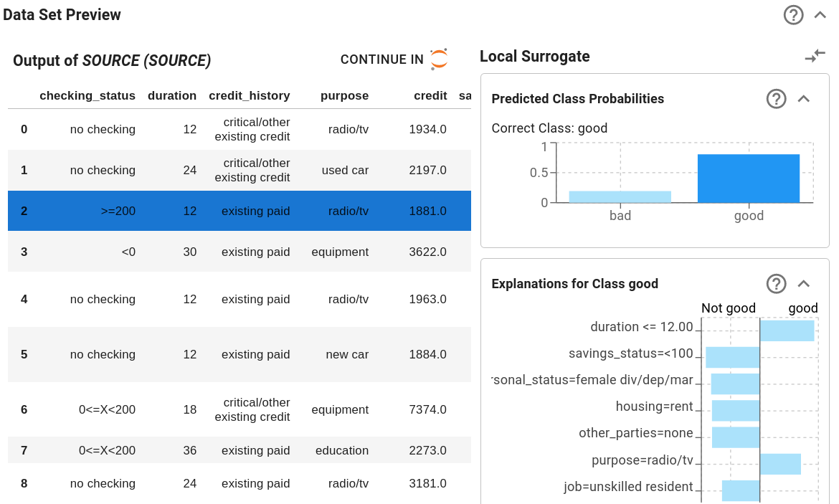
Task: Click the 36 duration cell in row 7
Action: (x=190, y=450)
